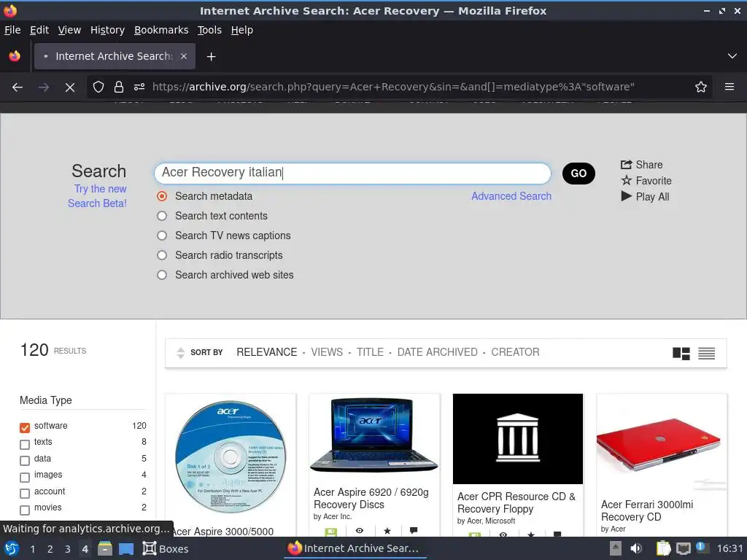Open a new browser tab
Screen dimensions: 747x560
click(x=211, y=57)
